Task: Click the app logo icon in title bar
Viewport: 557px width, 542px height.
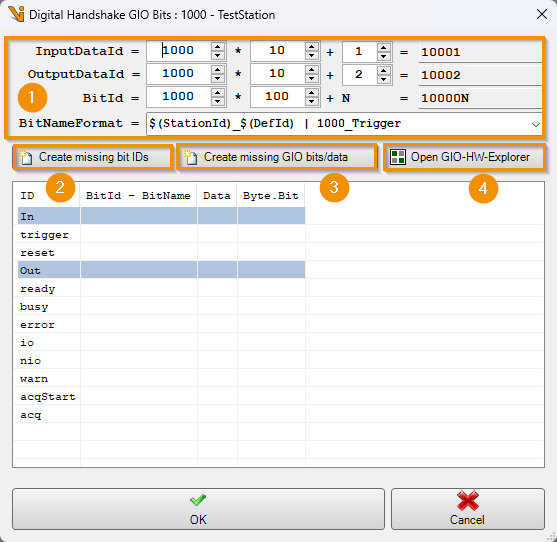Action: pyautogui.click(x=16, y=14)
